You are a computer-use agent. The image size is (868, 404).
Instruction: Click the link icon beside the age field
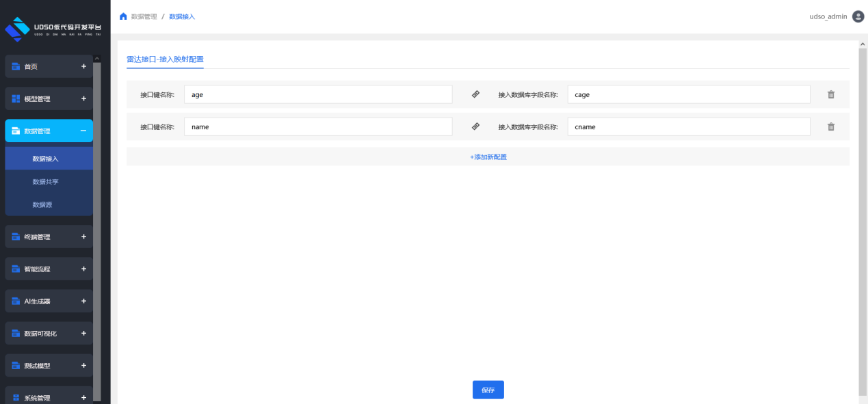pos(476,94)
